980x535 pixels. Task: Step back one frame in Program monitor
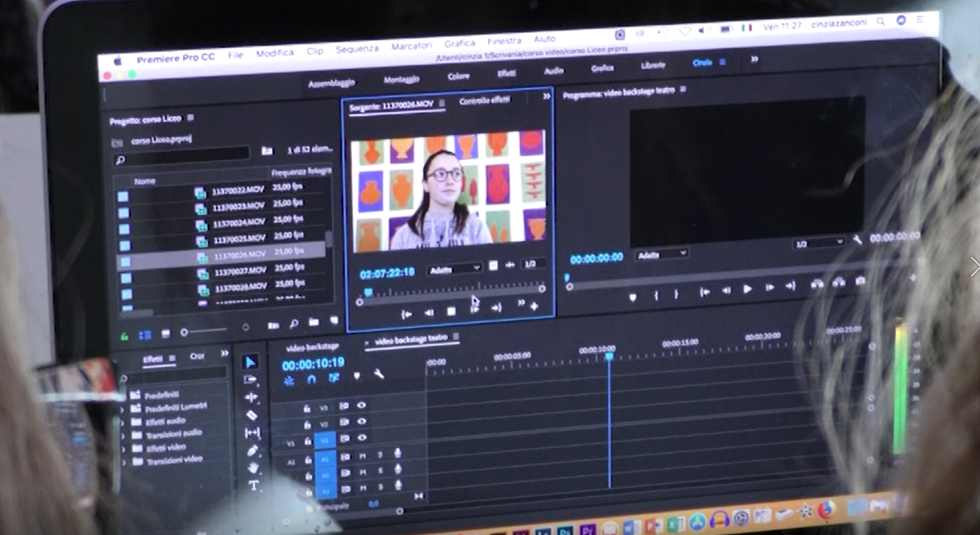click(727, 290)
